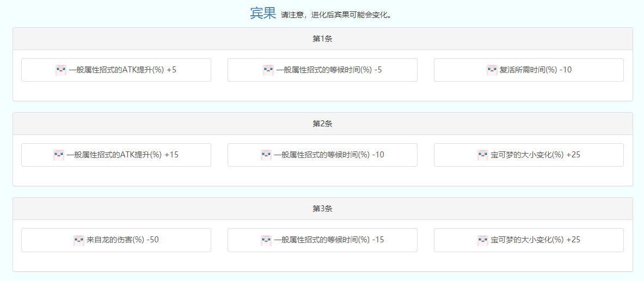The image size is (644, 281).
Task: Select the 第2条 panel header
Action: tap(322, 124)
